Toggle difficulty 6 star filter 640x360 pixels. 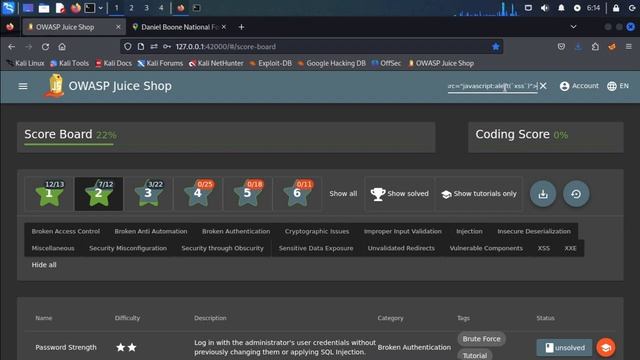tap(298, 193)
